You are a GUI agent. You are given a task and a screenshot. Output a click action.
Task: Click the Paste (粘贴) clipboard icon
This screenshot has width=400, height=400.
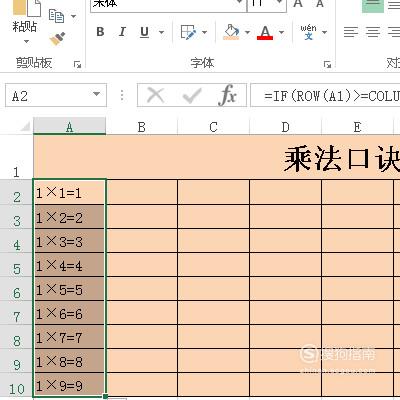click(x=27, y=7)
